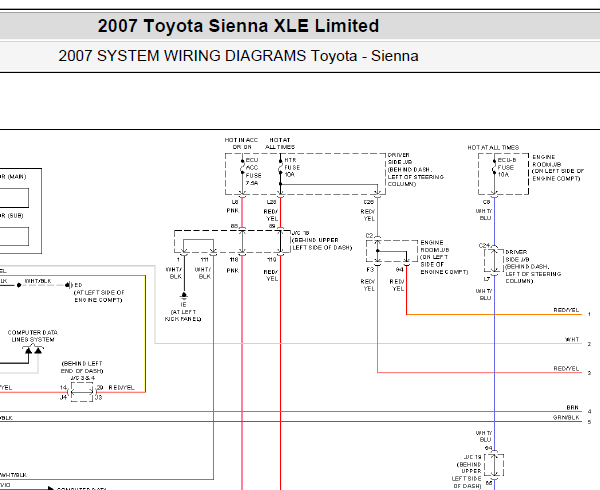This screenshot has height=490, width=600.
Task: Click 'RED/YEL' wire label below pin F3
Action: click(x=368, y=285)
